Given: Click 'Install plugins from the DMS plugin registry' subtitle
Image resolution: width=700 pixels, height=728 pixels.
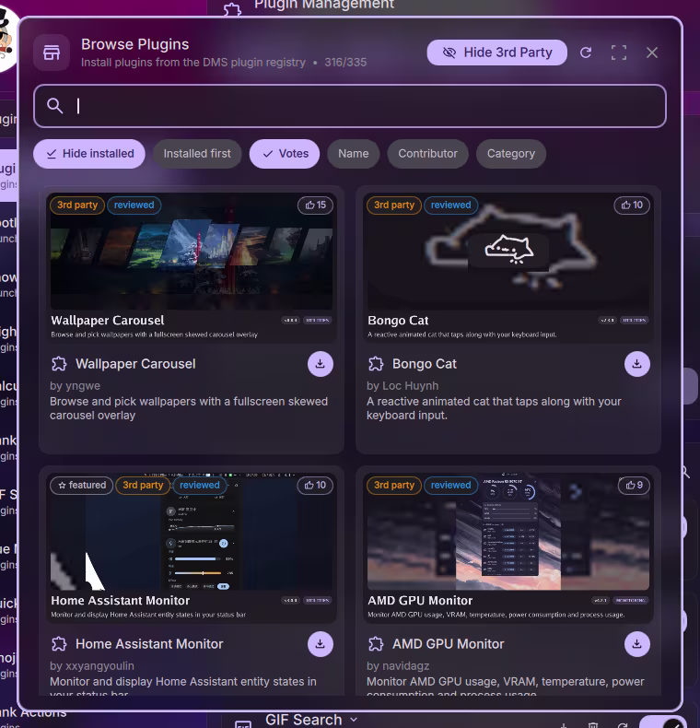Looking at the screenshot, I should pos(193,63).
